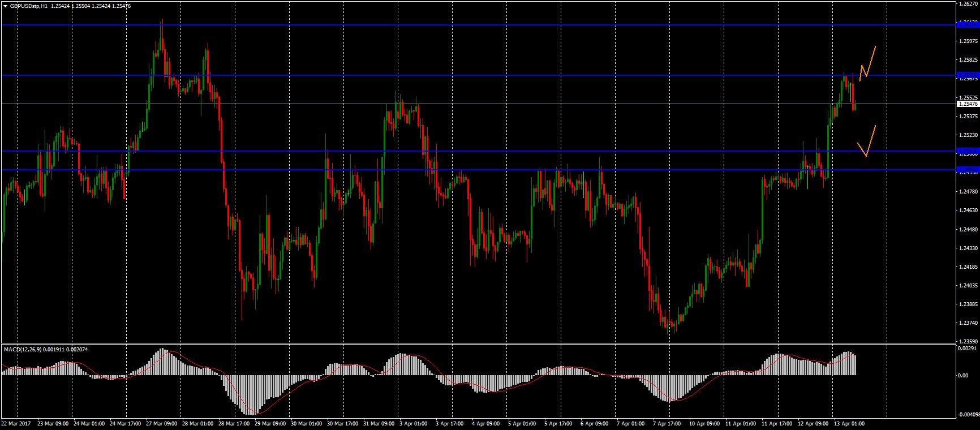This screenshot has width=980, height=430.
Task: Click the 1.25100 blue price tag
Action: pyautogui.click(x=967, y=151)
